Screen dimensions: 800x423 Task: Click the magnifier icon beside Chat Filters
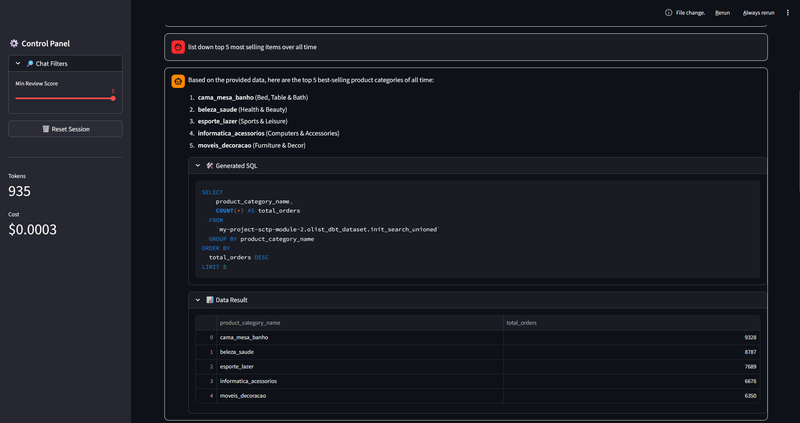pyautogui.click(x=30, y=63)
